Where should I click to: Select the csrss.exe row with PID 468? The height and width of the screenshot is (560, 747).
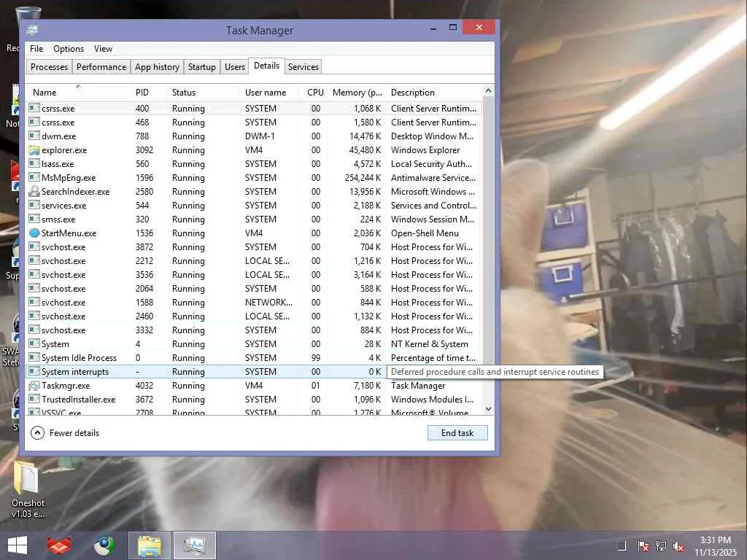pyautogui.click(x=255, y=122)
